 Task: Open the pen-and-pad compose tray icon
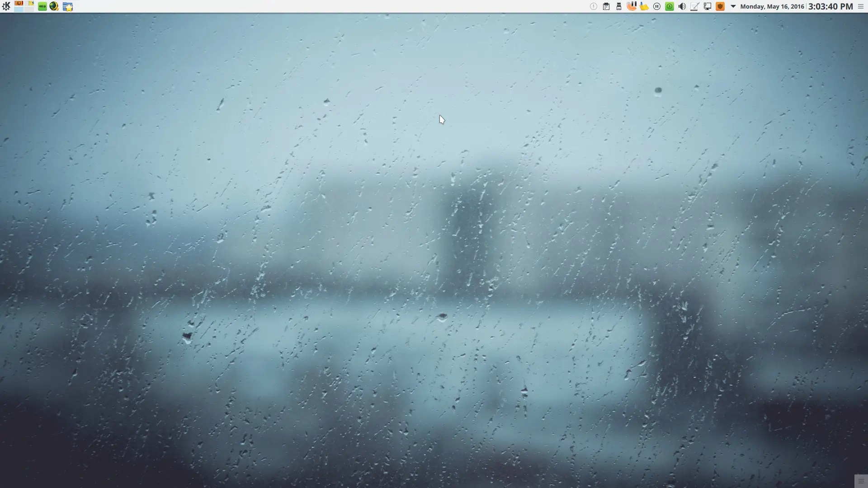pyautogui.click(x=694, y=6)
